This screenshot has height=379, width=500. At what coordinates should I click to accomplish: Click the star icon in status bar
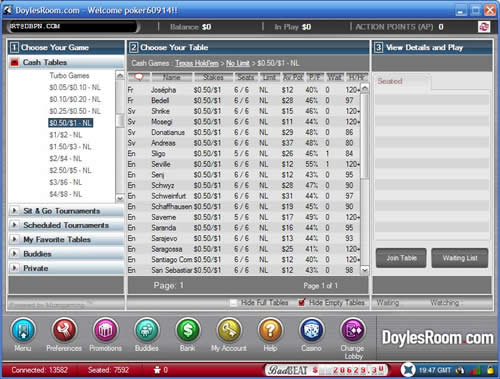click(157, 370)
